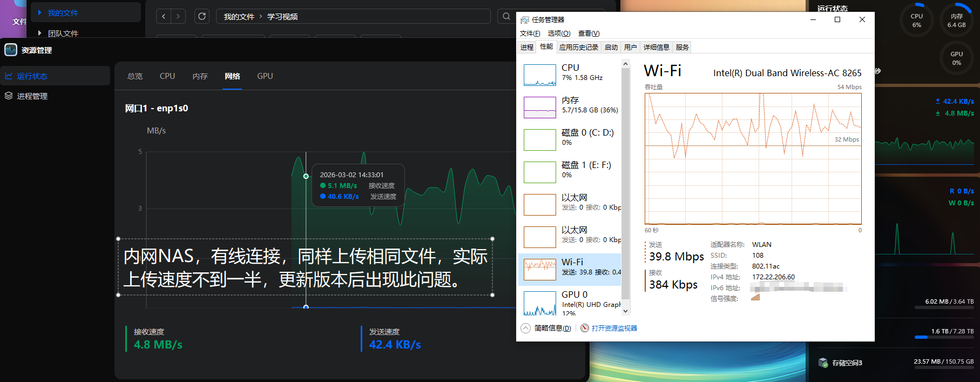Click the CPU 6% gauge widget
This screenshot has width=980, height=382.
(916, 21)
